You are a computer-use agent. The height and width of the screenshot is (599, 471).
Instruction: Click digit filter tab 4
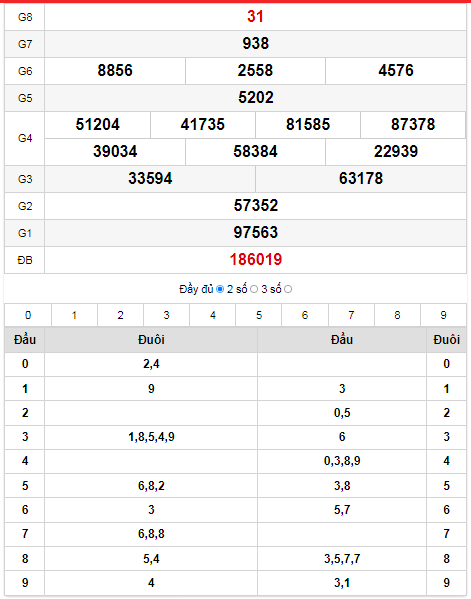[x=213, y=315]
